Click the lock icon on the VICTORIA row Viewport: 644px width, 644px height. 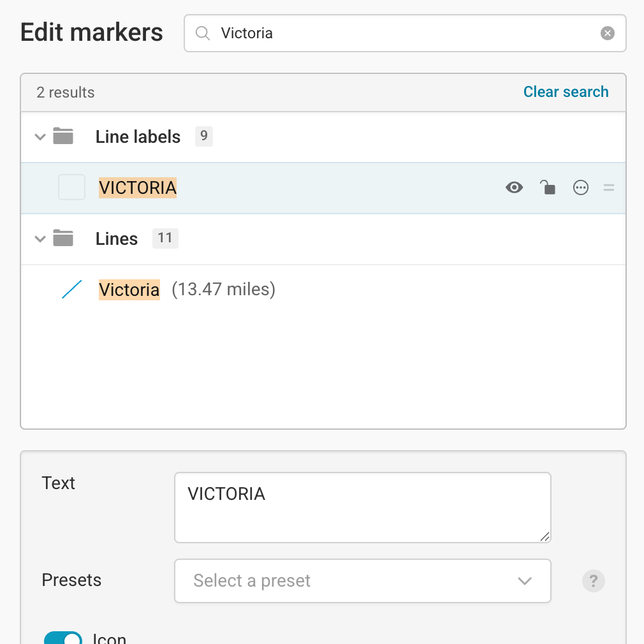tap(548, 187)
